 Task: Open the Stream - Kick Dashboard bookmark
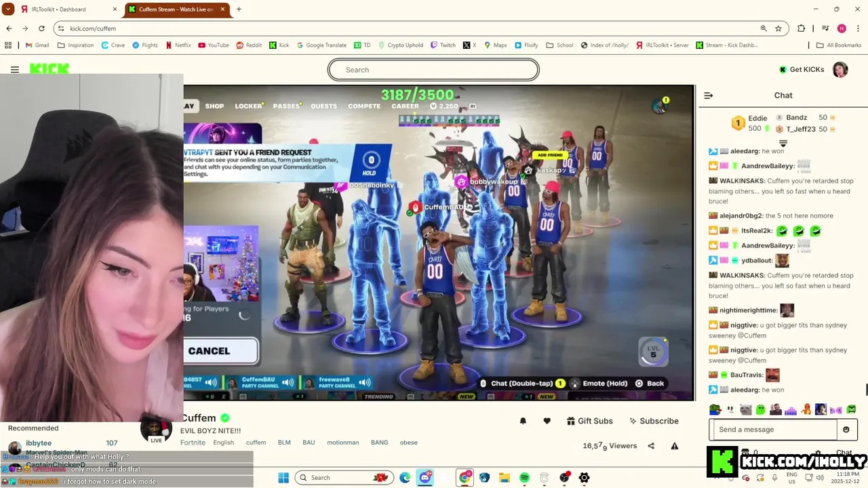pos(726,45)
